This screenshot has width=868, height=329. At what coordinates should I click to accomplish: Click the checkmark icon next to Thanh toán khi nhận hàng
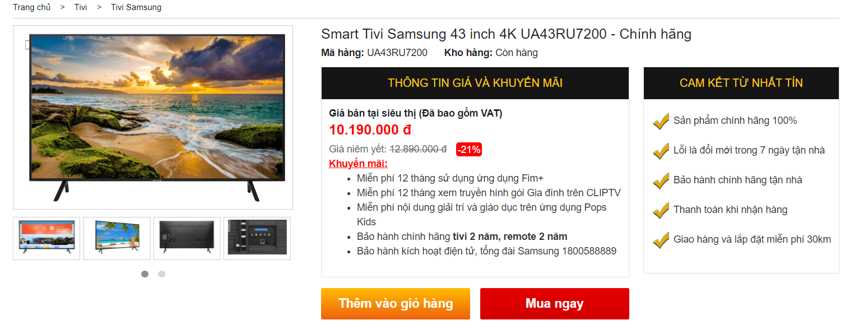661,210
